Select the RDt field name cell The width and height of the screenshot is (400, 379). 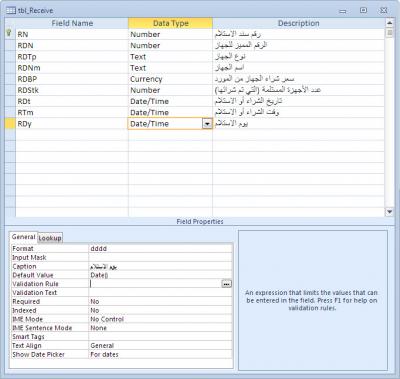coord(72,101)
